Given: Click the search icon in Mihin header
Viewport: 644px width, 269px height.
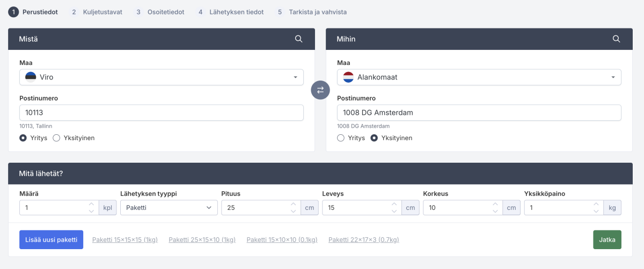Looking at the screenshot, I should 617,39.
